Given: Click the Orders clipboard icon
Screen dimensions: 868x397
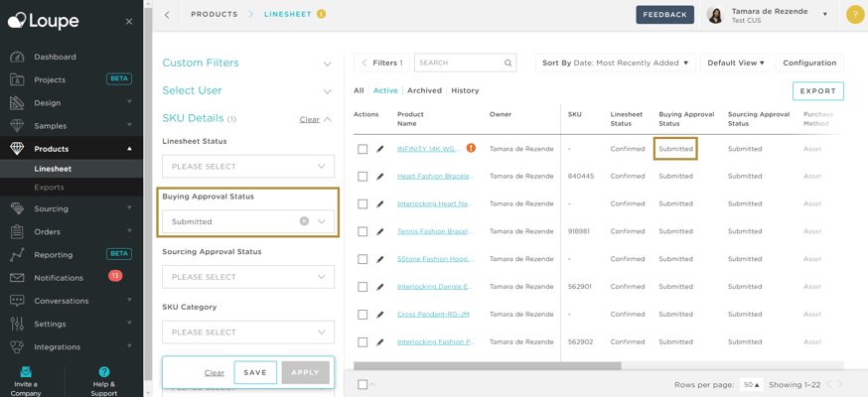Looking at the screenshot, I should tap(17, 231).
